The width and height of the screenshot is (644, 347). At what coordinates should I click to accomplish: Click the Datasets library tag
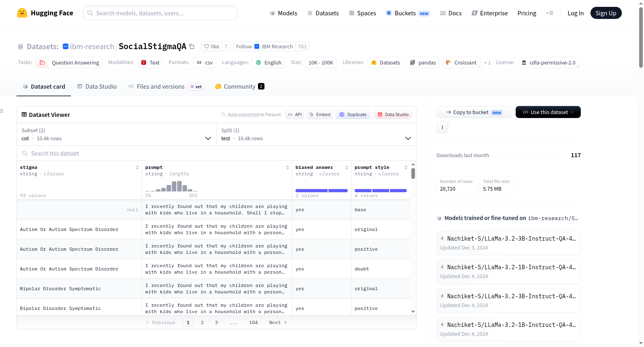point(386,62)
